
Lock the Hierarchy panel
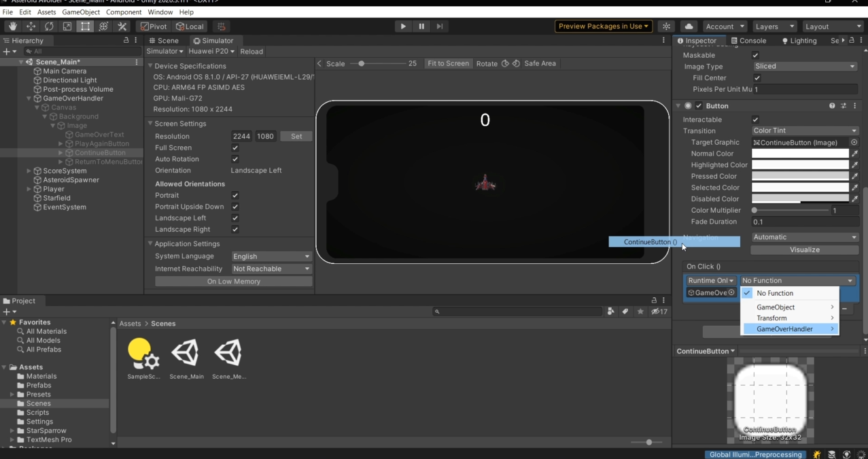(126, 41)
